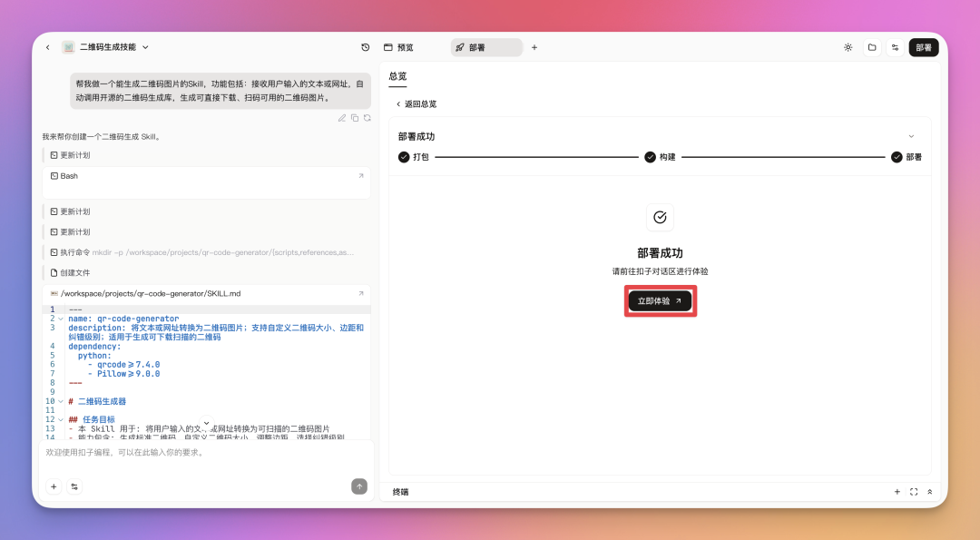Open the 创建文件 step
980x540 pixels.
[x=70, y=273]
